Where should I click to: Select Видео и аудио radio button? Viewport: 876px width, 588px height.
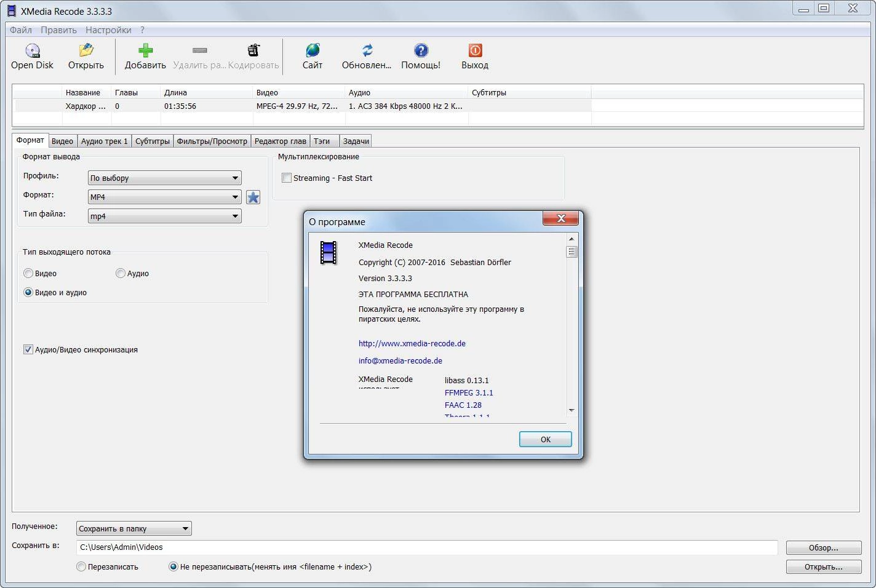(x=28, y=292)
